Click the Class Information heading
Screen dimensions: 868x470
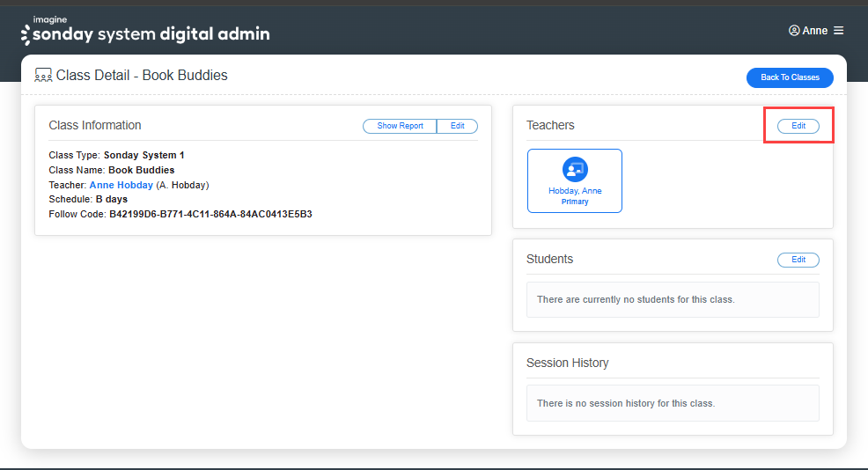pos(95,126)
